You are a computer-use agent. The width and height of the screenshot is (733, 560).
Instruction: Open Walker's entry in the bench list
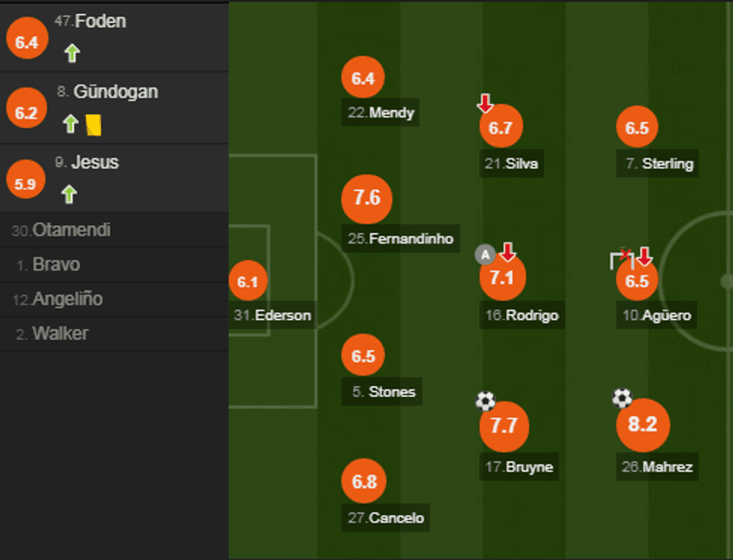pos(60,333)
